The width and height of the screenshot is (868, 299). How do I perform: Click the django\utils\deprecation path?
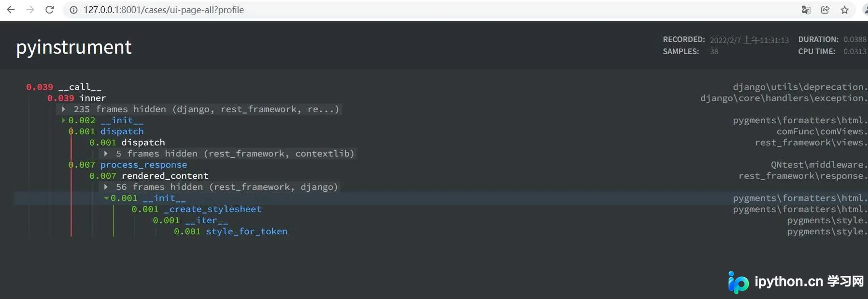[800, 87]
